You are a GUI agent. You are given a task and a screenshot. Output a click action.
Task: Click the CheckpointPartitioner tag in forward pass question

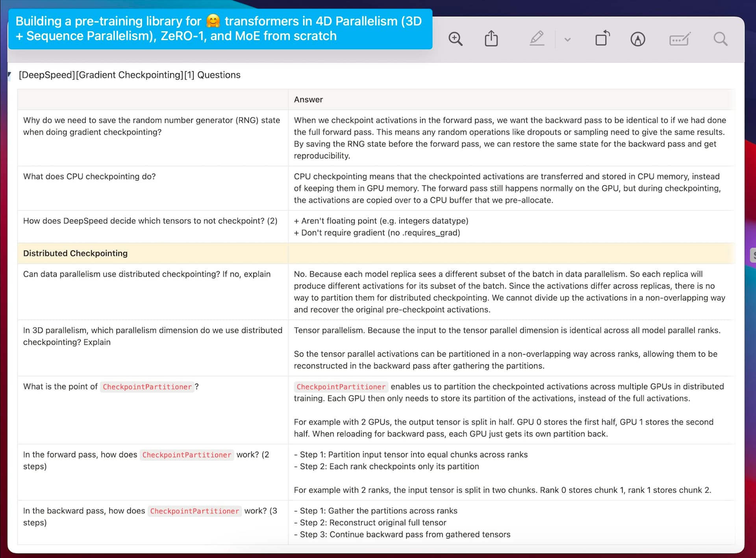point(187,455)
